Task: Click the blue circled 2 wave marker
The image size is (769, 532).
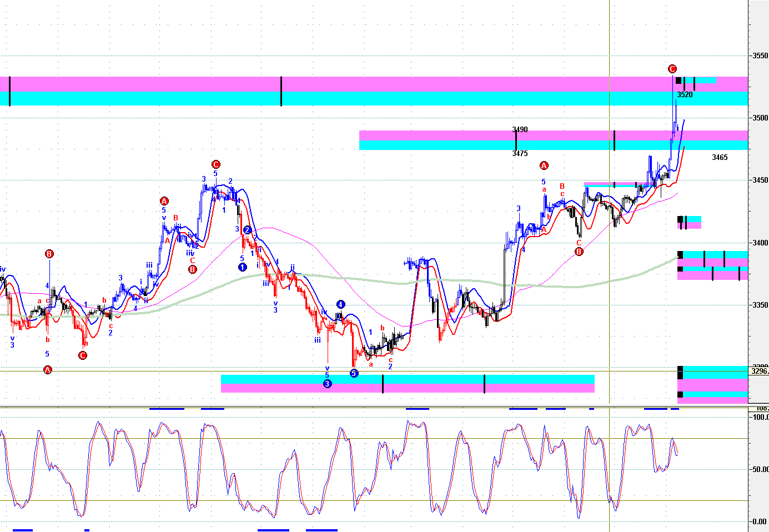Action: [248, 230]
